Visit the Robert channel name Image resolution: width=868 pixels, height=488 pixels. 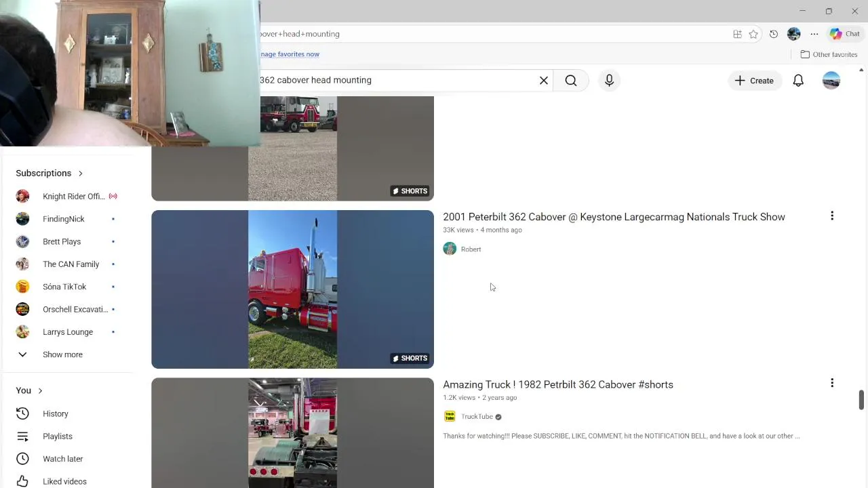471,249
